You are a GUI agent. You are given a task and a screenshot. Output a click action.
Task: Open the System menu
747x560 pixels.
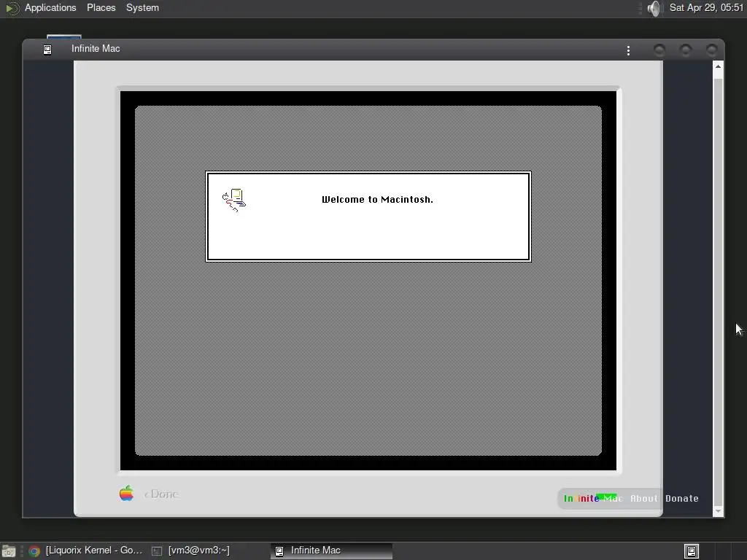[142, 7]
